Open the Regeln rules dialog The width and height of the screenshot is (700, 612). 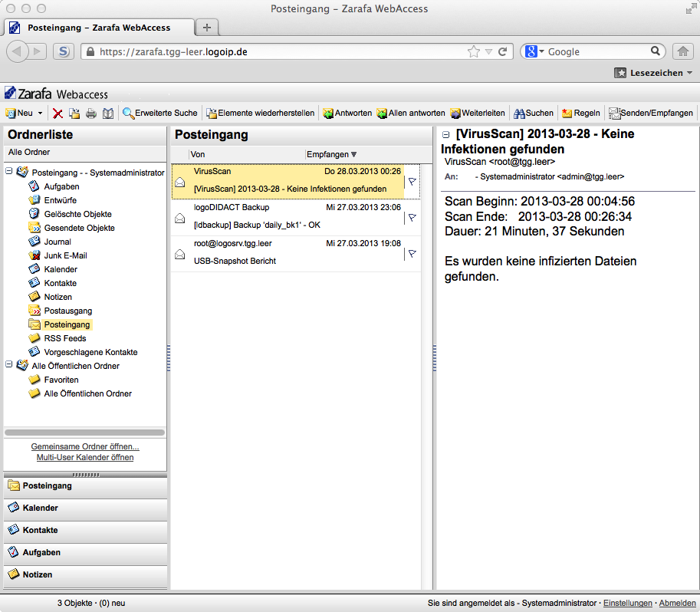pos(581,114)
